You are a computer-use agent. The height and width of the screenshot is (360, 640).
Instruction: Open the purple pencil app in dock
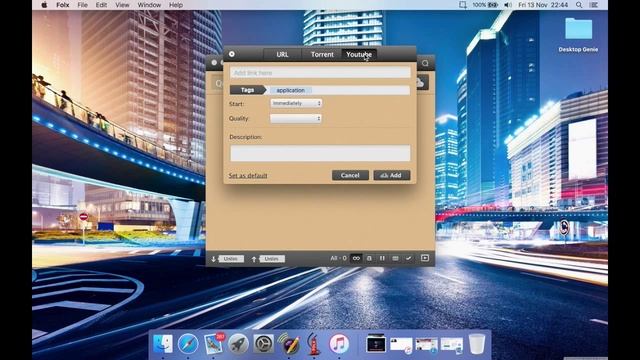289,344
